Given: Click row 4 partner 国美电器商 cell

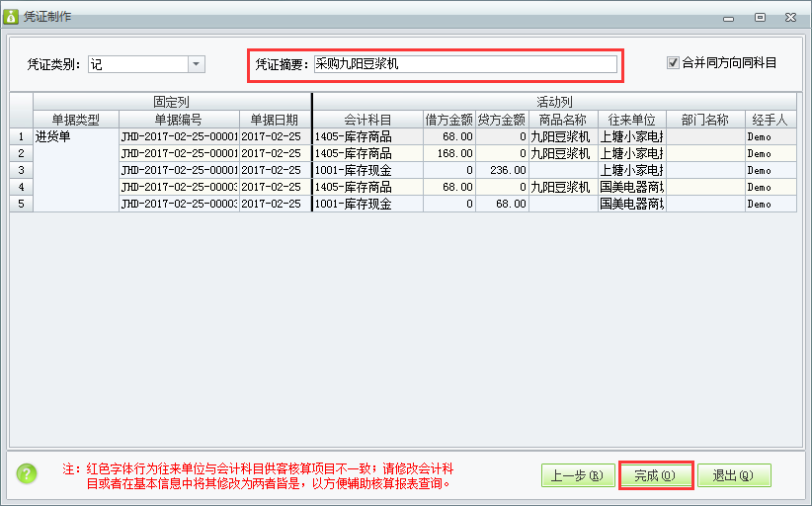Looking at the screenshot, I should click(632, 187).
